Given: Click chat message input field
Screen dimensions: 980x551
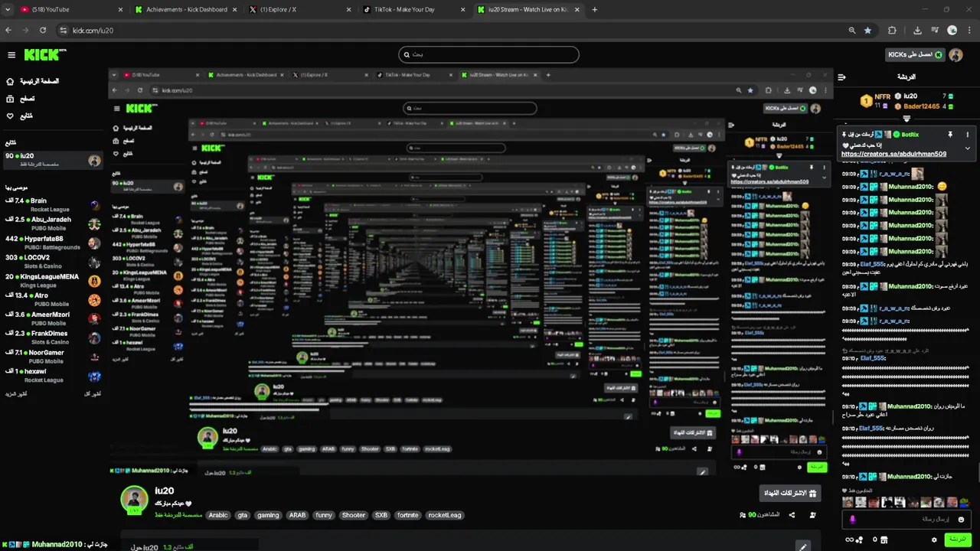Looking at the screenshot, I should 907,520.
